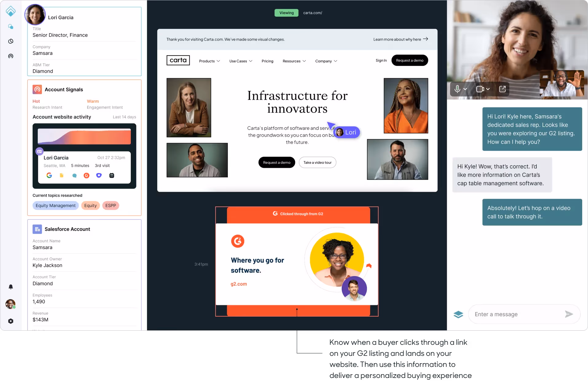Click the Carta logo on the website

pos(178,60)
